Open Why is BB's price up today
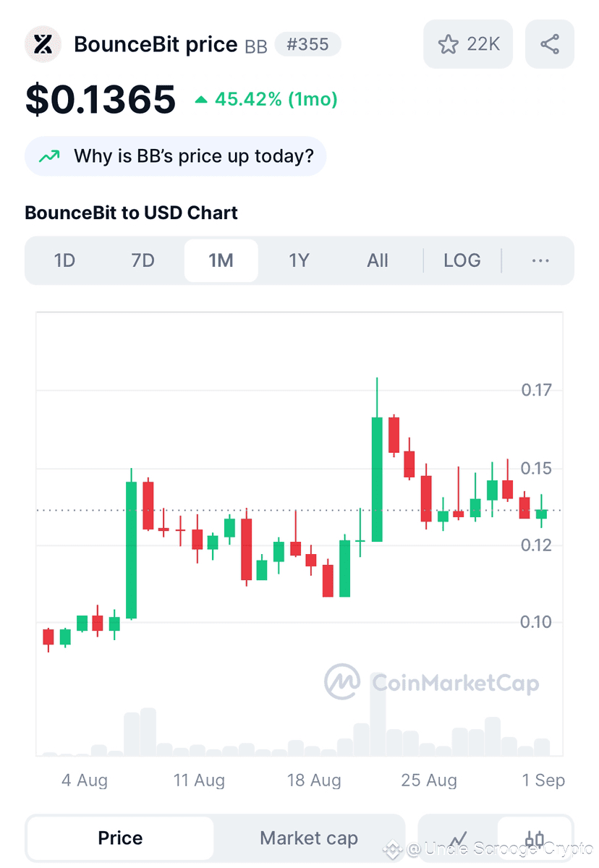Screen dimensions: 599x868 176,156
